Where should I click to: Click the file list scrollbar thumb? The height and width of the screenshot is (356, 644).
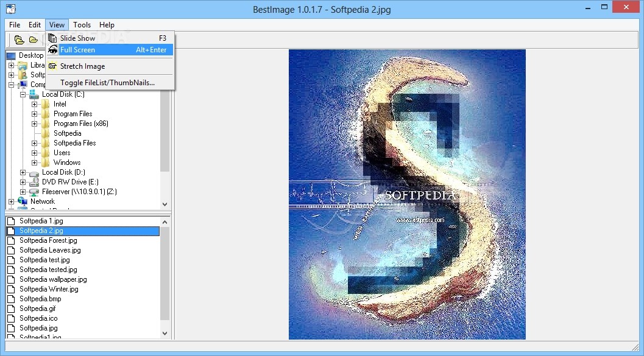click(x=165, y=273)
